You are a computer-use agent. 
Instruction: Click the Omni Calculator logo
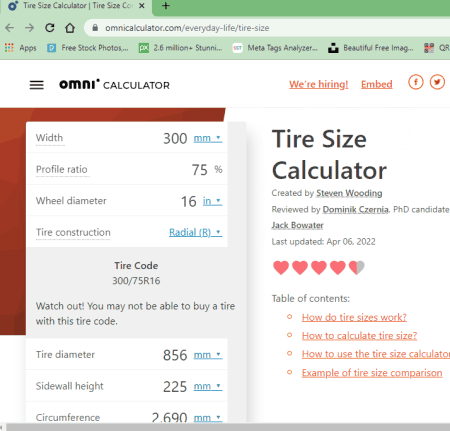pos(114,85)
